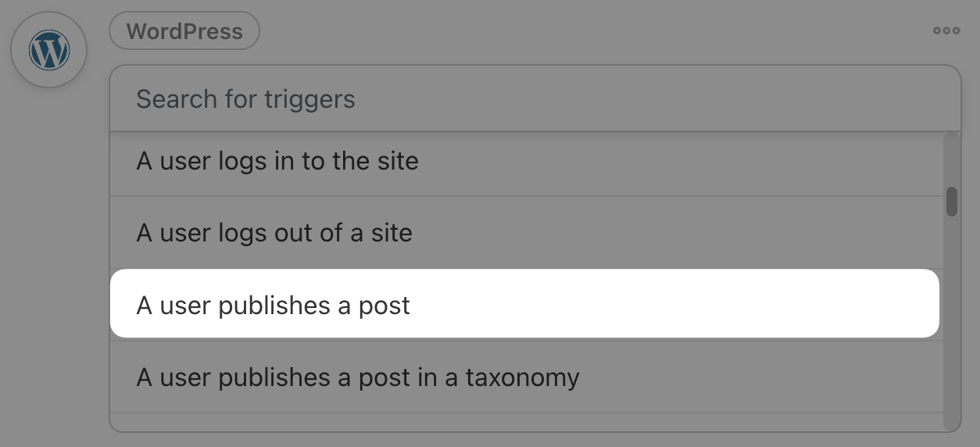980x447 pixels.
Task: Click inside the triggers search box
Action: point(535,98)
